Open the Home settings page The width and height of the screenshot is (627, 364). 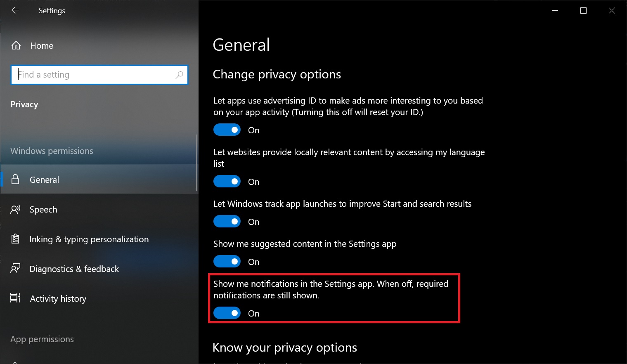click(x=99, y=45)
